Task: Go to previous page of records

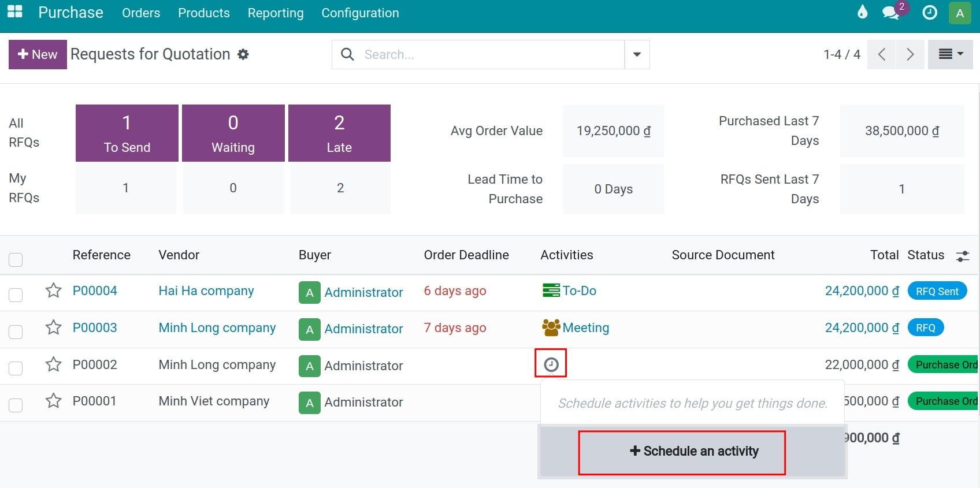Action: click(882, 54)
